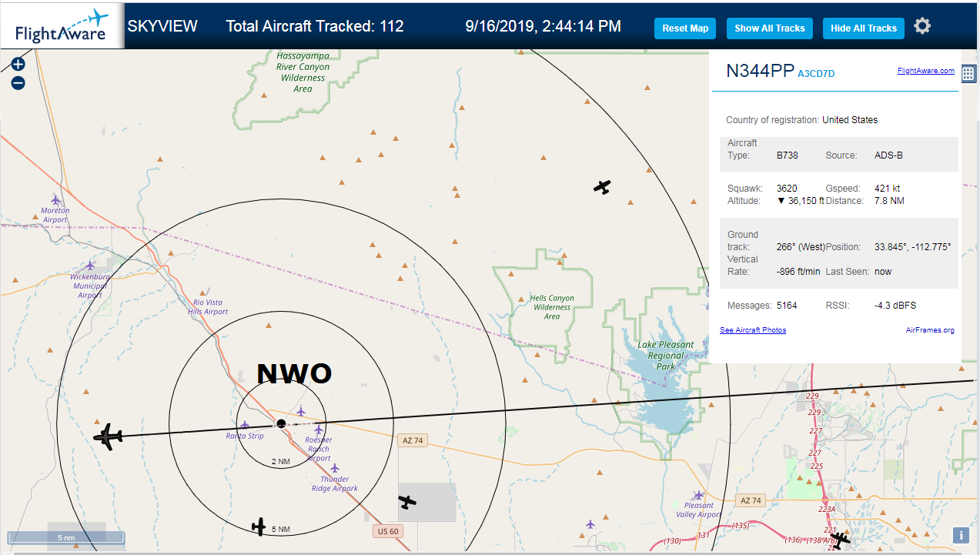Open See Aircraft Photos link
980x555 pixels.
tap(753, 330)
